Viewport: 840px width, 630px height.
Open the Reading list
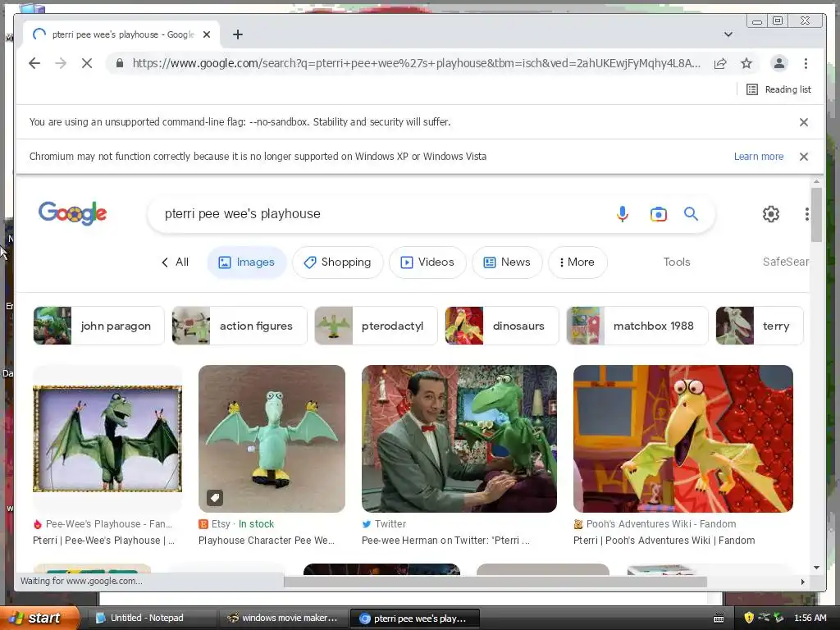pyautogui.click(x=779, y=89)
